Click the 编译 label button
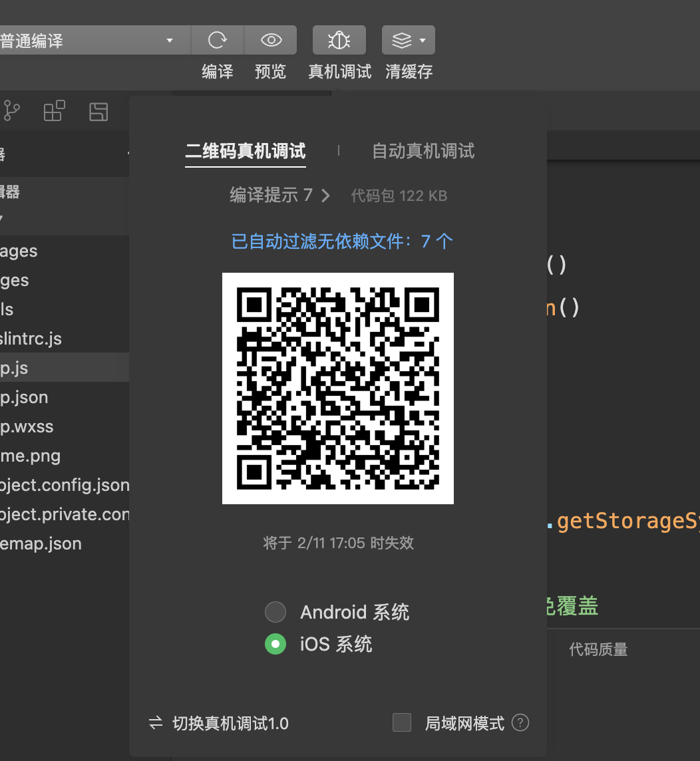This screenshot has width=700, height=761. point(218,72)
